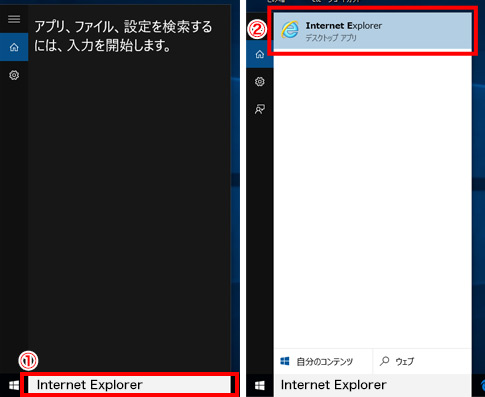
Task: Open the hamburger menu in left search panel
Action: pos(14,19)
